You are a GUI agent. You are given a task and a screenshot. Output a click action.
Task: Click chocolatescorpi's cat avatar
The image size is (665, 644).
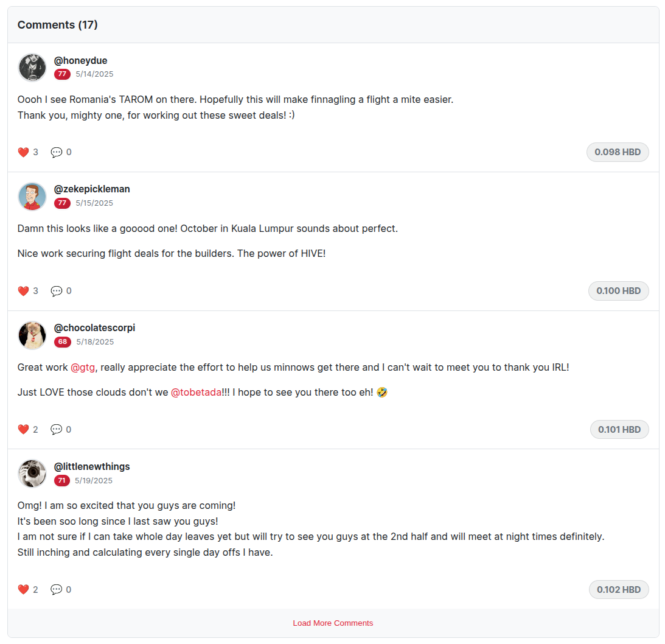pos(32,335)
